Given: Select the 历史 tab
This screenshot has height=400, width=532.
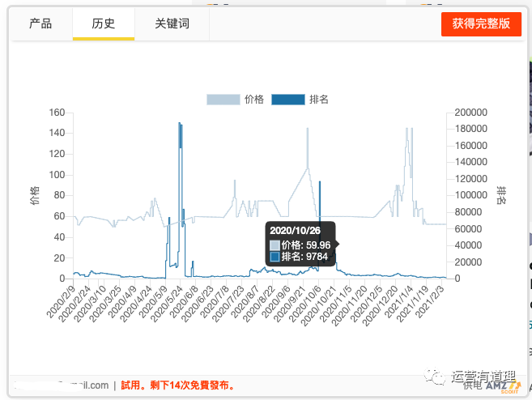Looking at the screenshot, I should [x=103, y=24].
